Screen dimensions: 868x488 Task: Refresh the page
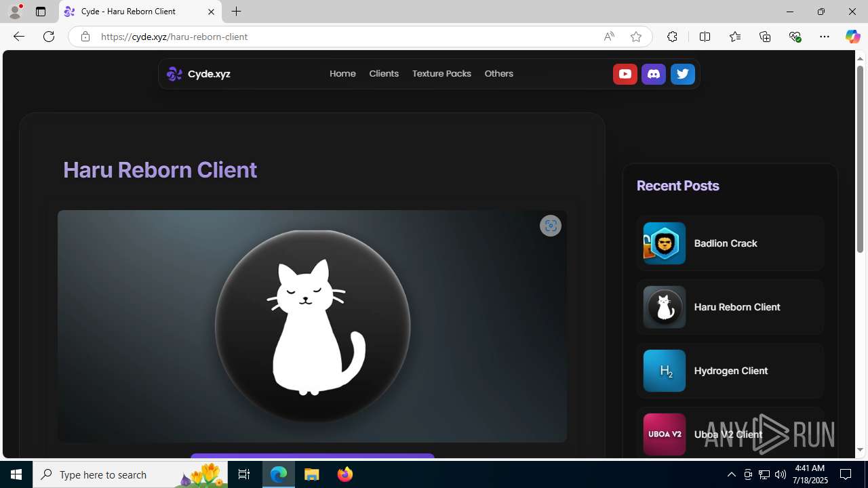pos(49,37)
